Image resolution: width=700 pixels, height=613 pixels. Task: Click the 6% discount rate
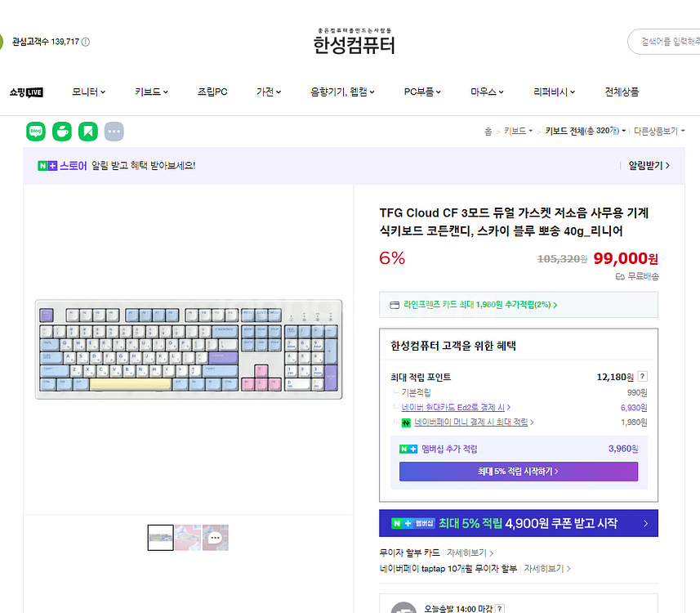tap(392, 258)
